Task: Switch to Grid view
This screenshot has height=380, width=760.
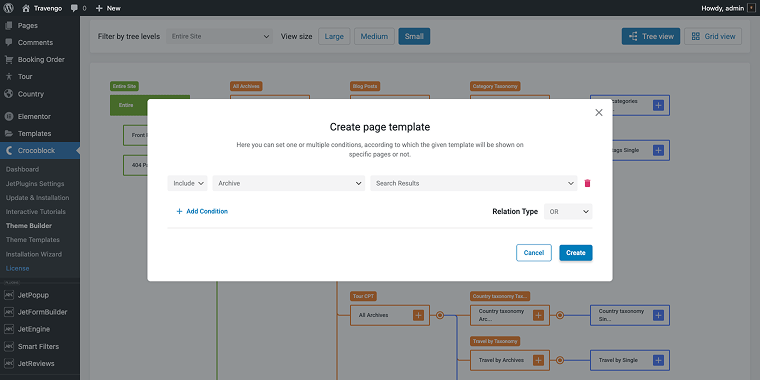Action: pyautogui.click(x=713, y=36)
